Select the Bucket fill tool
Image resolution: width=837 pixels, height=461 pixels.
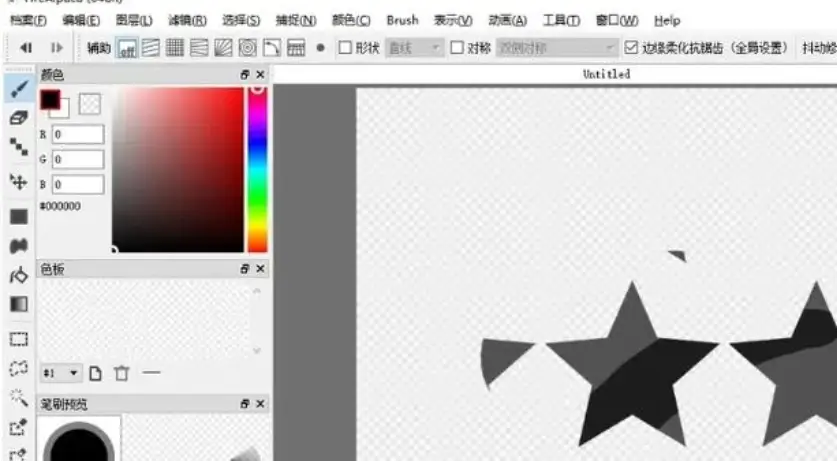tap(19, 276)
